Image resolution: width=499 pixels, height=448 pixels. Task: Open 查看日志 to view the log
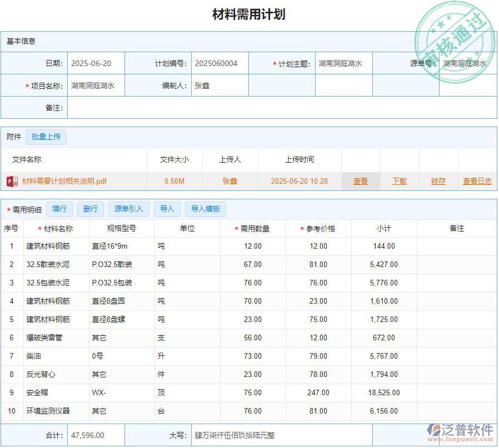(x=477, y=181)
